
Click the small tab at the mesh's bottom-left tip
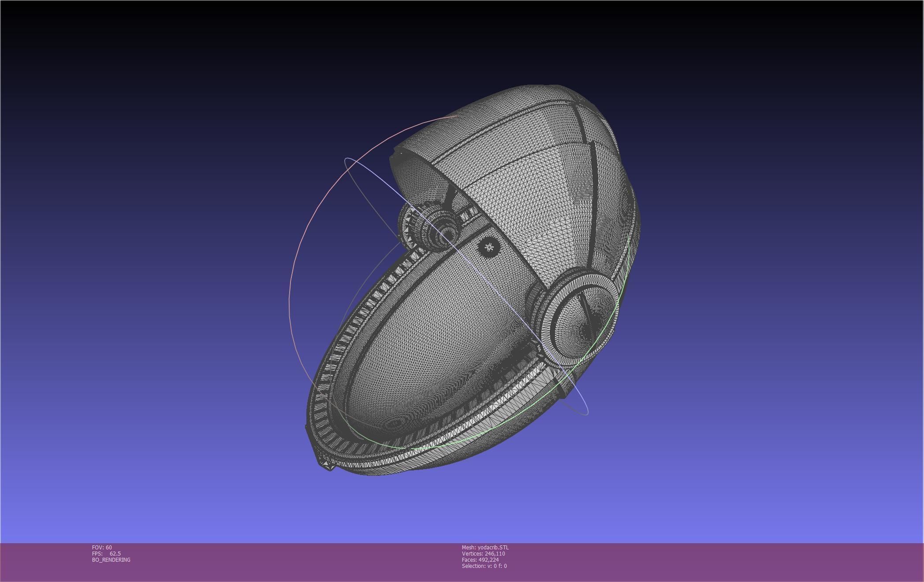[327, 465]
